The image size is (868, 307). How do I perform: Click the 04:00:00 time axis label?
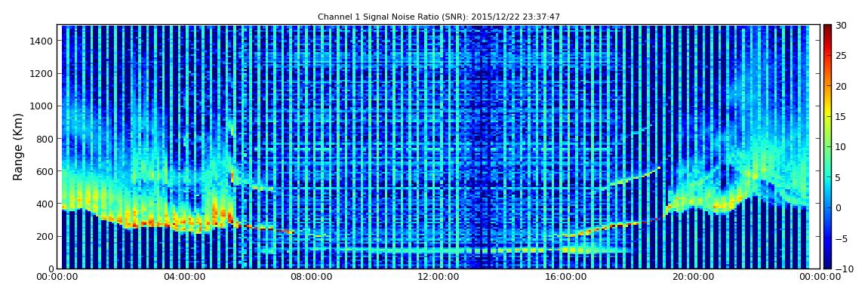tap(183, 278)
